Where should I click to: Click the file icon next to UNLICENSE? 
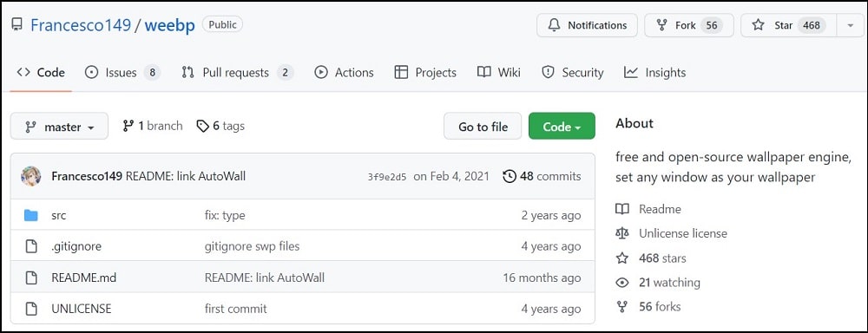[31, 309]
